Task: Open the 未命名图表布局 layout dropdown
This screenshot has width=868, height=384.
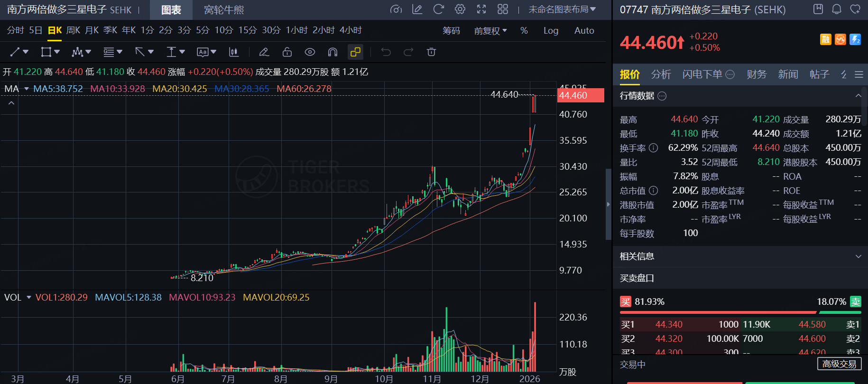Action: tap(562, 9)
